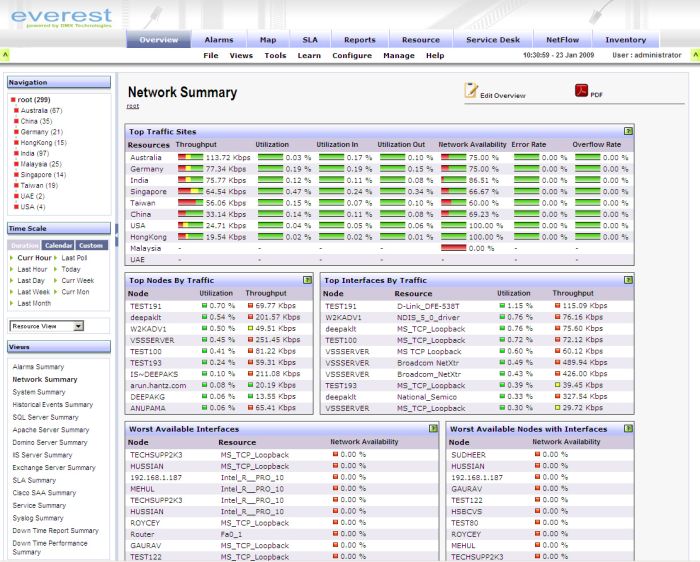Open System Summary view
This screenshot has width=700, height=562.
[x=39, y=392]
